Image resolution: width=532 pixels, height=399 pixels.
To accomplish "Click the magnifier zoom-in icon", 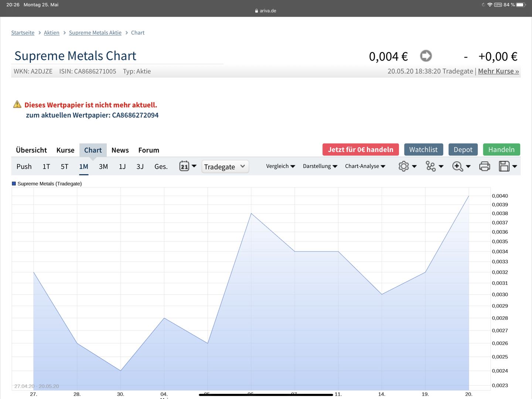I will pos(457,166).
